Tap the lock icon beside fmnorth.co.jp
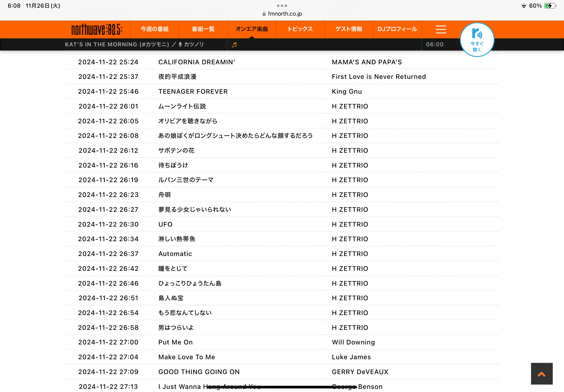This screenshot has width=564, height=392. point(264,14)
